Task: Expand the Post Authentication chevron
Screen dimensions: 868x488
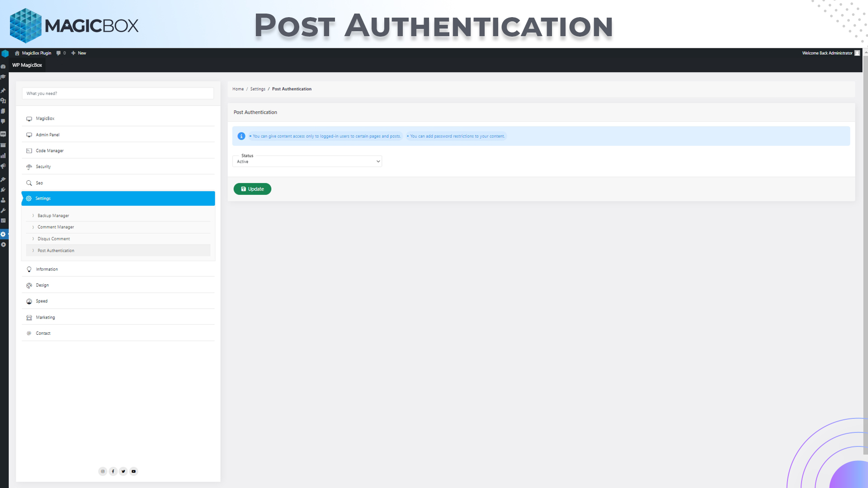Action: click(x=33, y=250)
